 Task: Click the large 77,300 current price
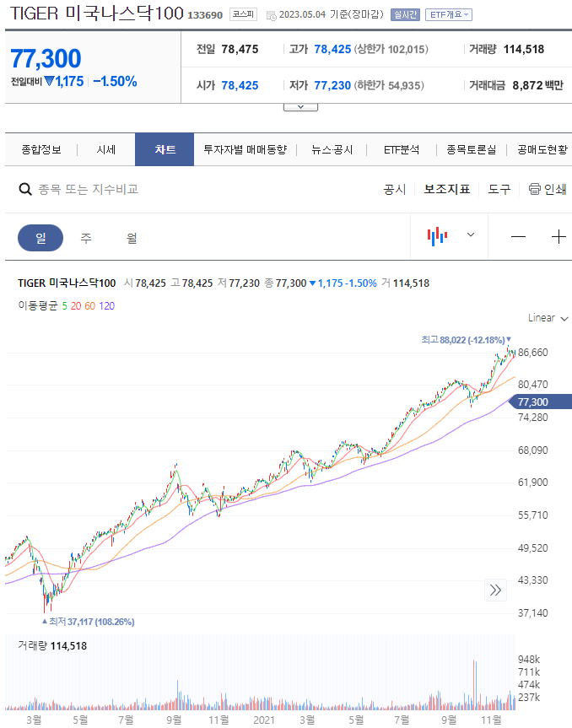[46, 58]
